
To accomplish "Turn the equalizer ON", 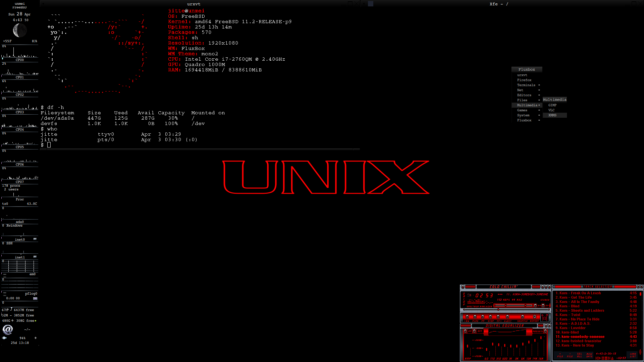I will 465,331.
